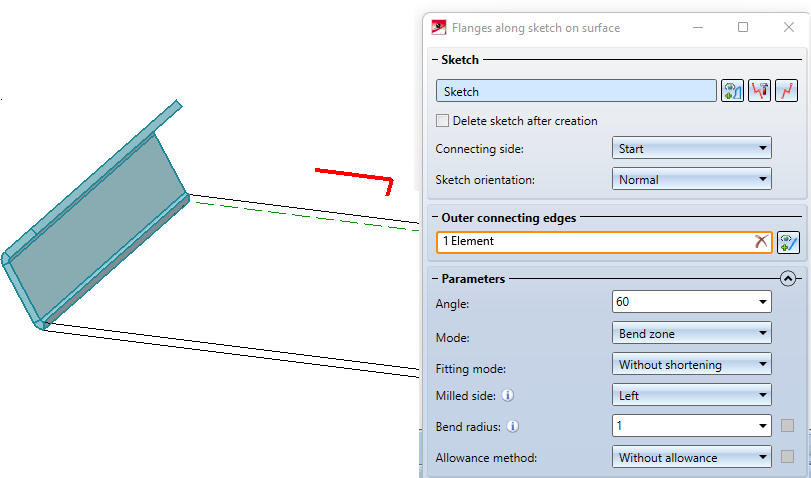Open the Mode dropdown showing Bend zone

pyautogui.click(x=692, y=334)
